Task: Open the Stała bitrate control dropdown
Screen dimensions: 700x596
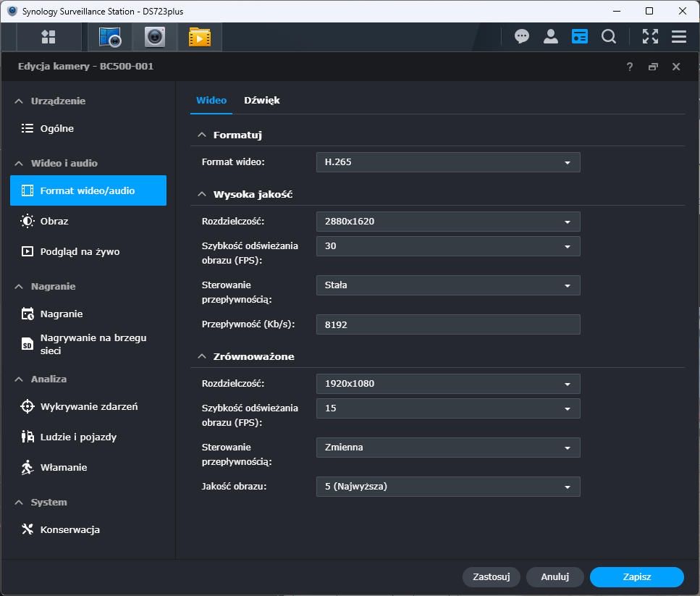Action: 448,285
